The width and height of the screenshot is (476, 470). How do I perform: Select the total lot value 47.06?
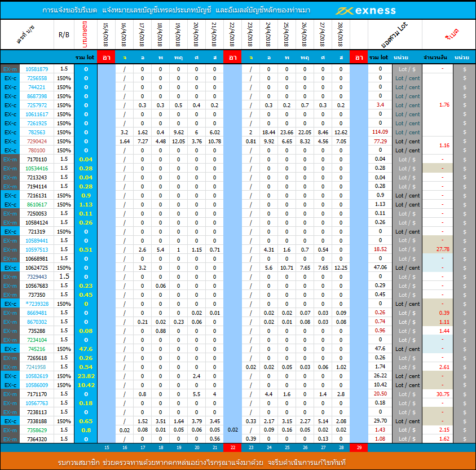click(380, 267)
